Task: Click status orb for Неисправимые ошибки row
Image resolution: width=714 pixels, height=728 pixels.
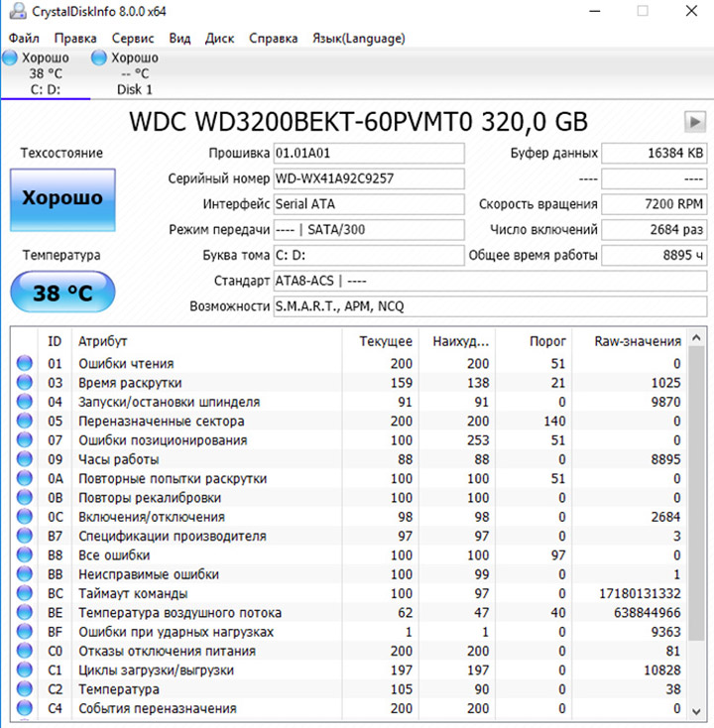Action: coord(25,574)
